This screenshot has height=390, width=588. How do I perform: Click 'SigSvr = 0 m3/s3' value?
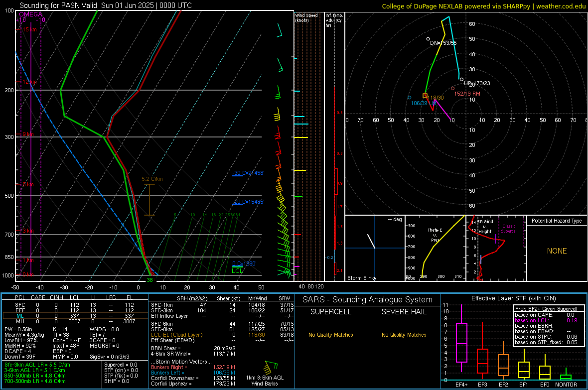[x=110, y=357]
